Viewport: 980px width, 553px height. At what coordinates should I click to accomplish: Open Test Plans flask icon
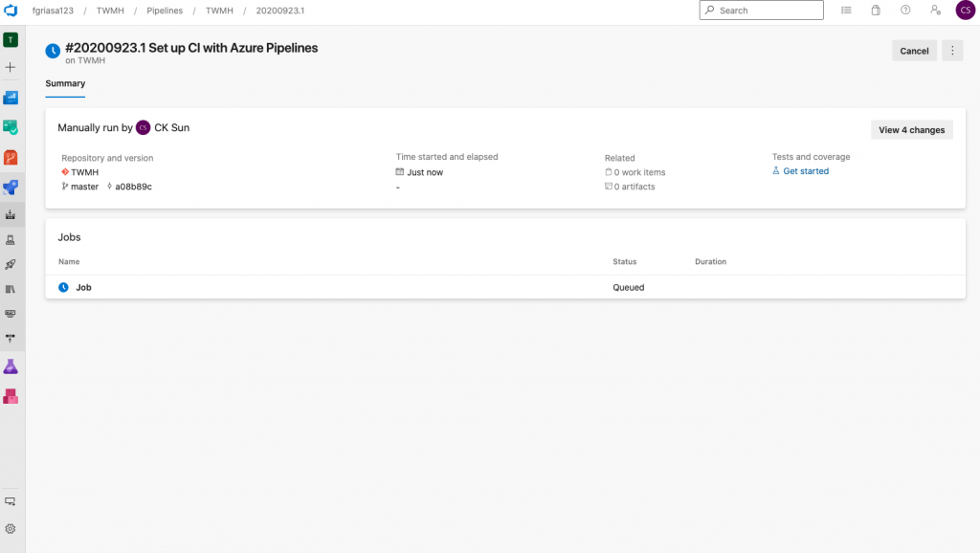[11, 366]
